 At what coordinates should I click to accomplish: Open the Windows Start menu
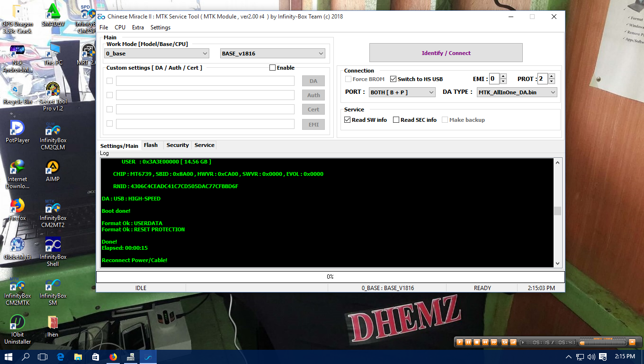point(9,357)
